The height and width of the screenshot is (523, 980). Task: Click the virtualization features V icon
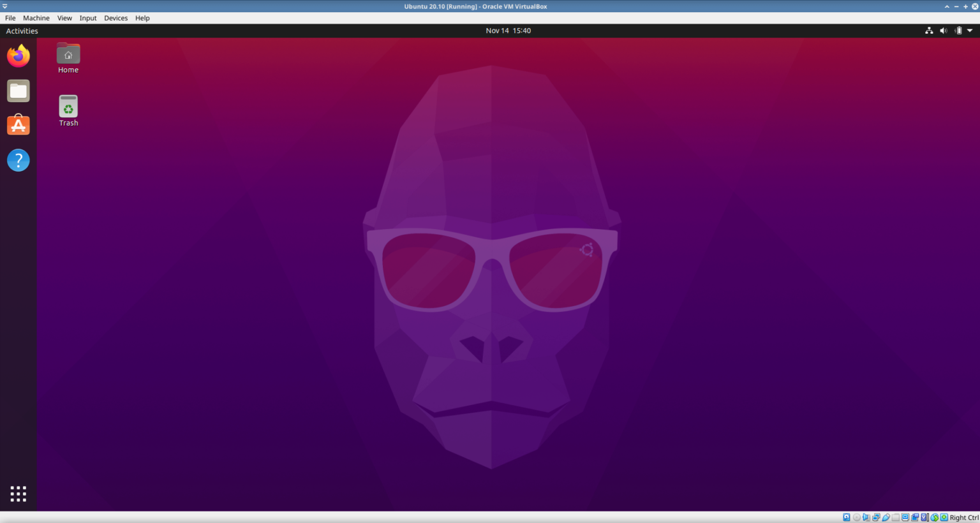(x=924, y=517)
